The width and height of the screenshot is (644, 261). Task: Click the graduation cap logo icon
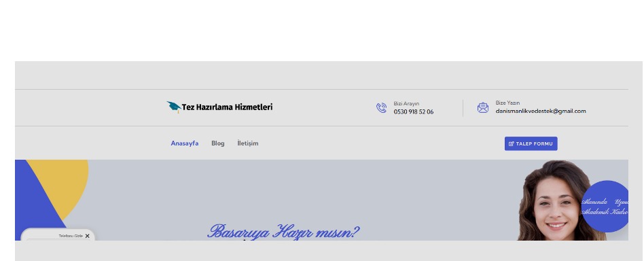pyautogui.click(x=174, y=107)
